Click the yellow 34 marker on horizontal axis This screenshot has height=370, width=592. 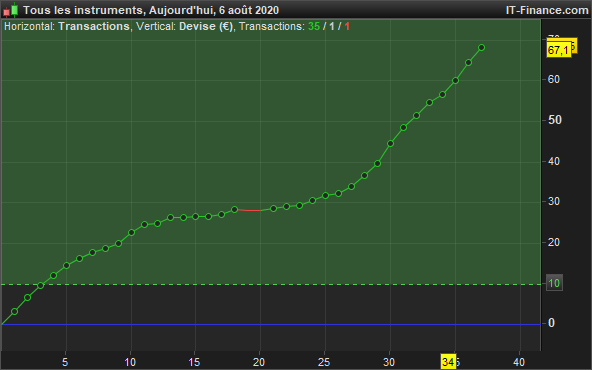(448, 362)
